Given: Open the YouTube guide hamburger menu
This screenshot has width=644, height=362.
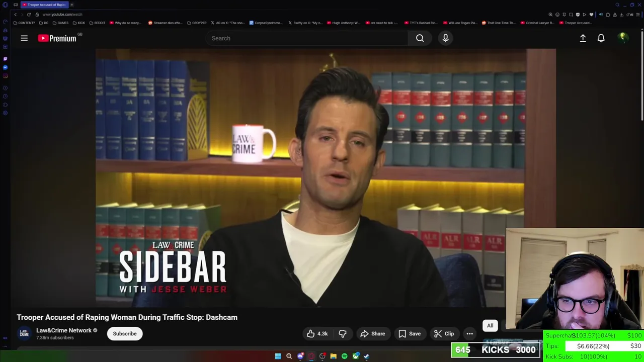Looking at the screenshot, I should (24, 38).
